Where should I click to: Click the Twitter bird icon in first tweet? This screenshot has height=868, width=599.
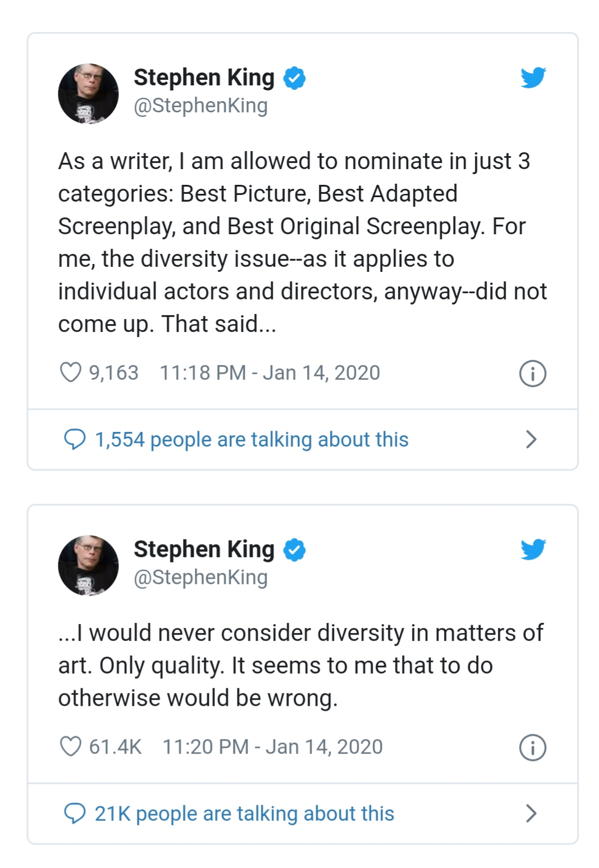[533, 78]
